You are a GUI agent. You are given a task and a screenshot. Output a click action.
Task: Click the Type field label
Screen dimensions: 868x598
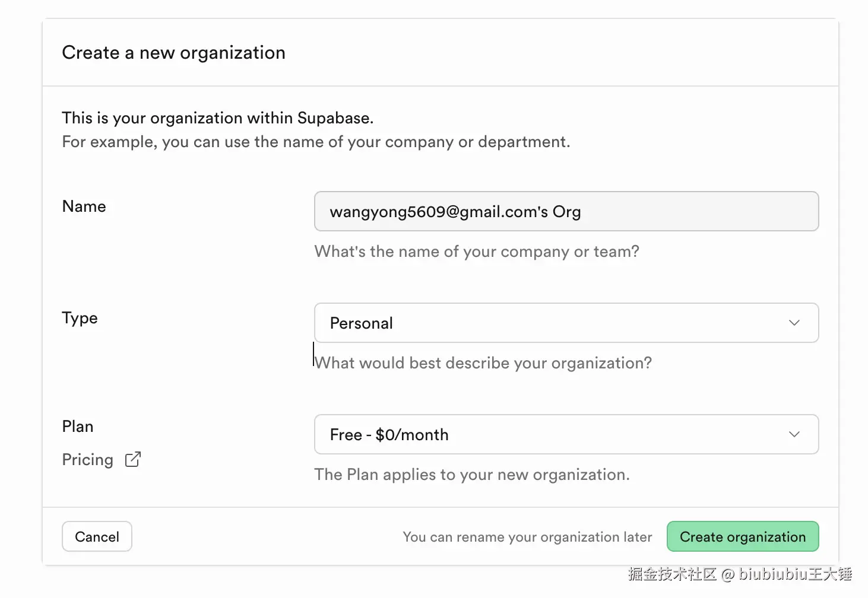[80, 318]
